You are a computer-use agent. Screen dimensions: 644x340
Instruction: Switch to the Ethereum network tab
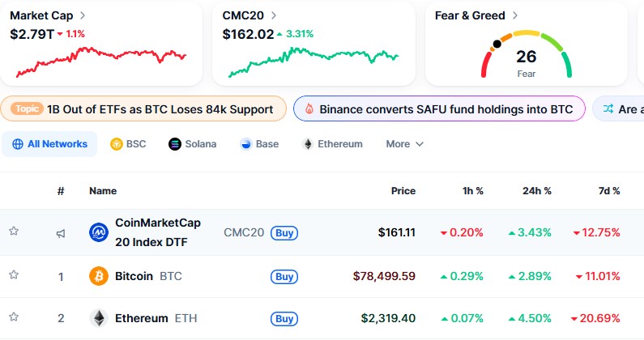(332, 144)
